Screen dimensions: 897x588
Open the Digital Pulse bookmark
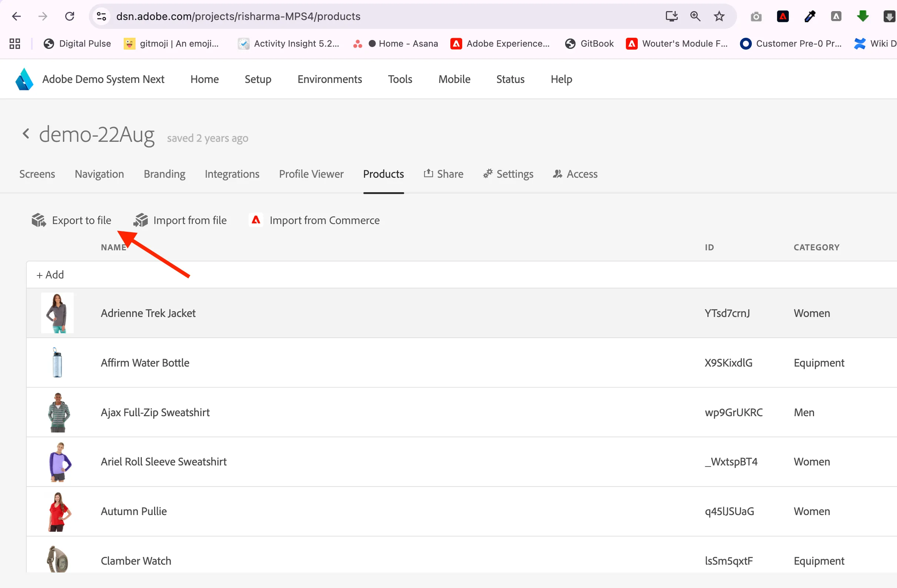(x=77, y=44)
